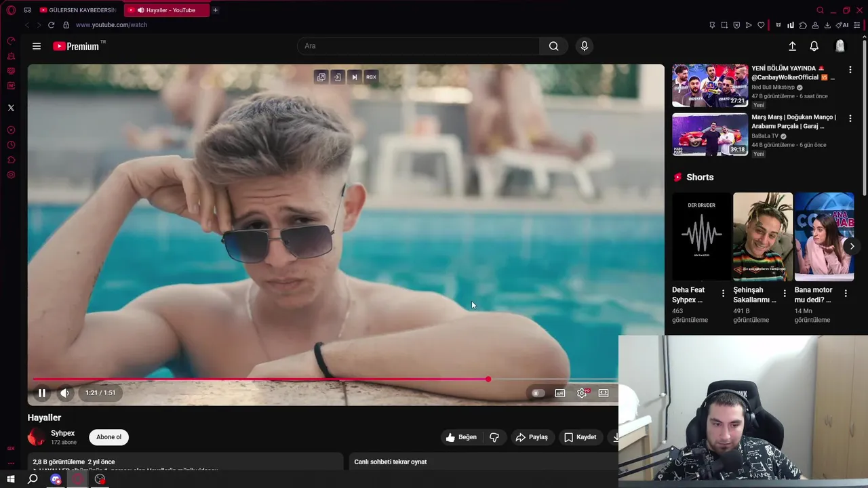868x488 pixels.
Task: Pause the Hayaller video
Action: pos(42,393)
